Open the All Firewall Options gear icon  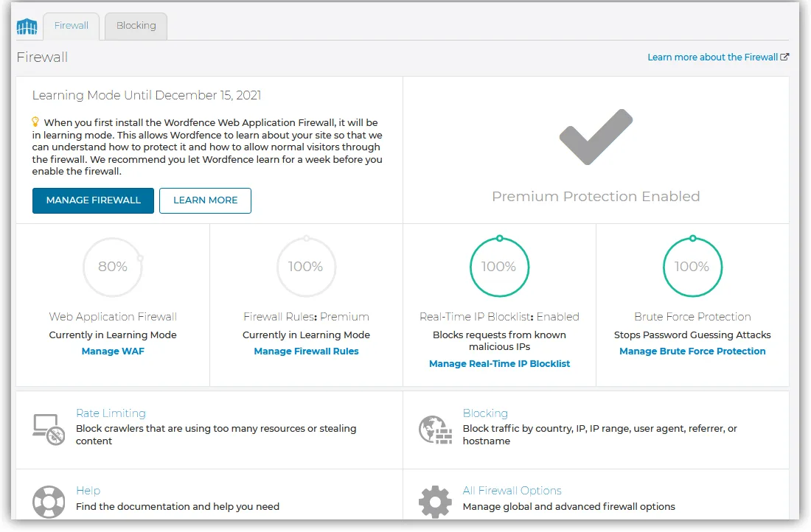(x=435, y=502)
